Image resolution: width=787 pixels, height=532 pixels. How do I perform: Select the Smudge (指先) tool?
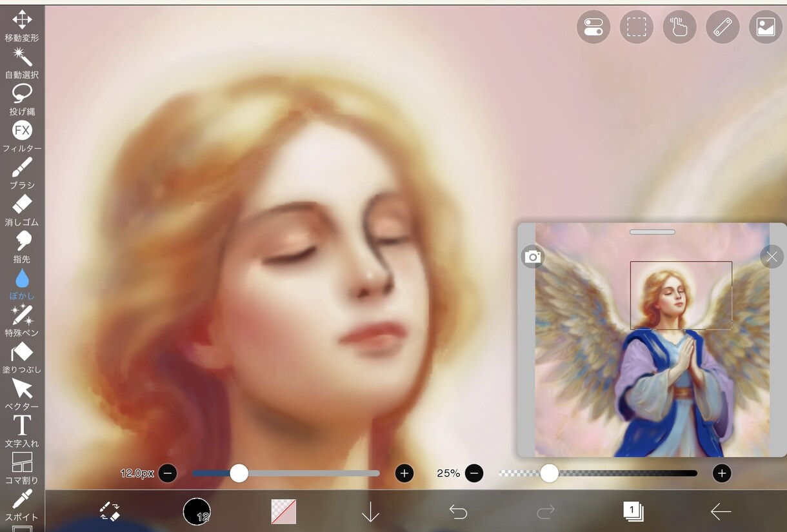(22, 247)
